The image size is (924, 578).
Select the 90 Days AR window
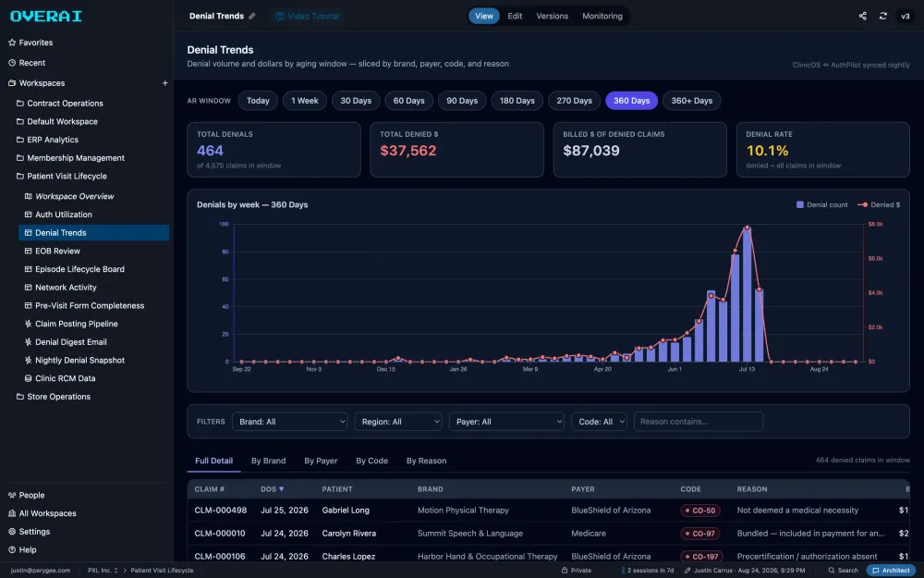pyautogui.click(x=462, y=101)
